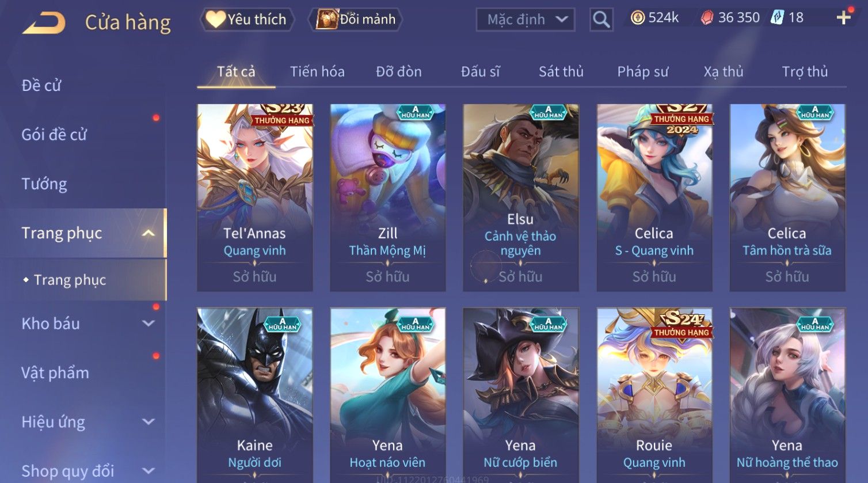Open the Tướng sidebar menu item
The width and height of the screenshot is (868, 483).
[x=44, y=184]
